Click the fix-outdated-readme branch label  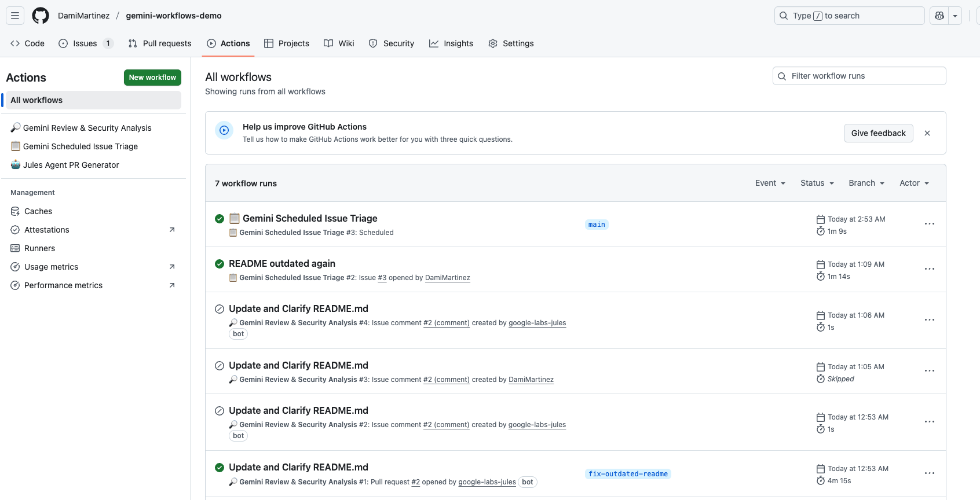tap(628, 474)
